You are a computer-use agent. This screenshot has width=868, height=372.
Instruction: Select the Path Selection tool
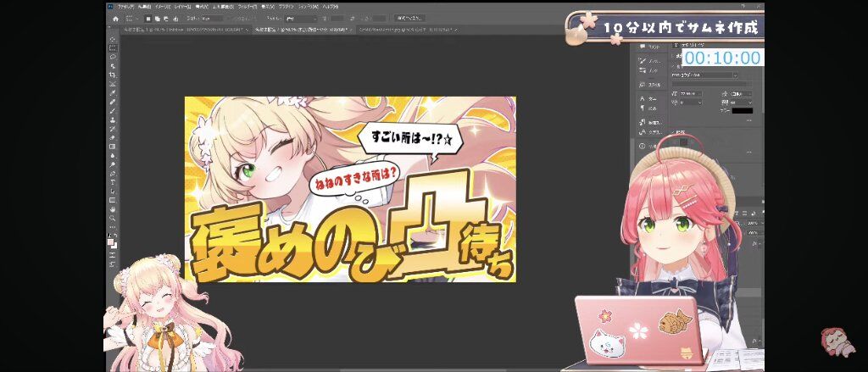pyautogui.click(x=113, y=191)
